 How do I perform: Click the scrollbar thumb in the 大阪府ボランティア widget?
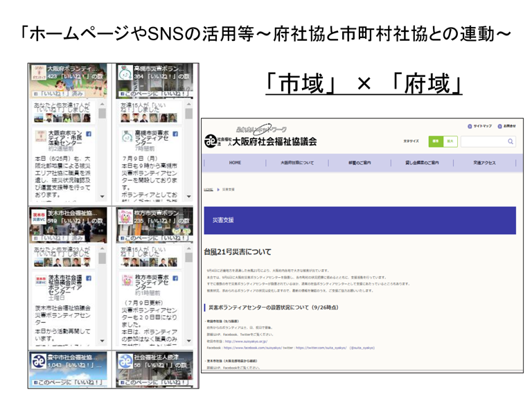pyautogui.click(x=102, y=114)
